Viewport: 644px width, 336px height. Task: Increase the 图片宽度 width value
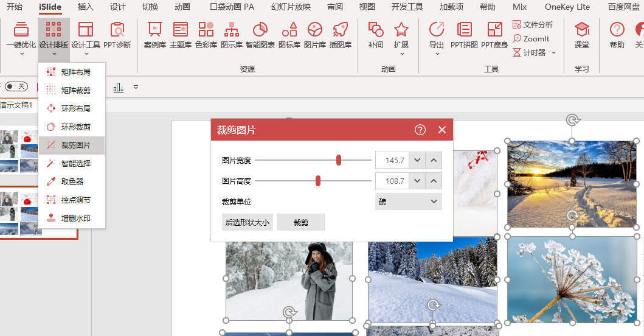tap(434, 161)
